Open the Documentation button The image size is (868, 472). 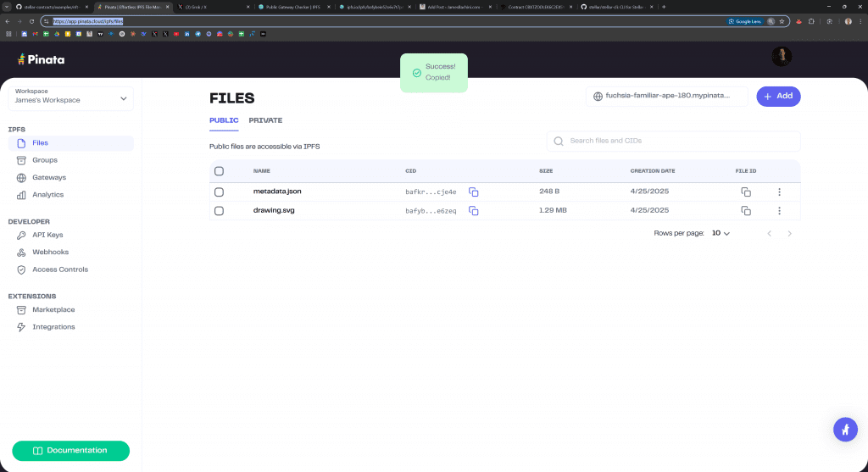[x=70, y=451]
